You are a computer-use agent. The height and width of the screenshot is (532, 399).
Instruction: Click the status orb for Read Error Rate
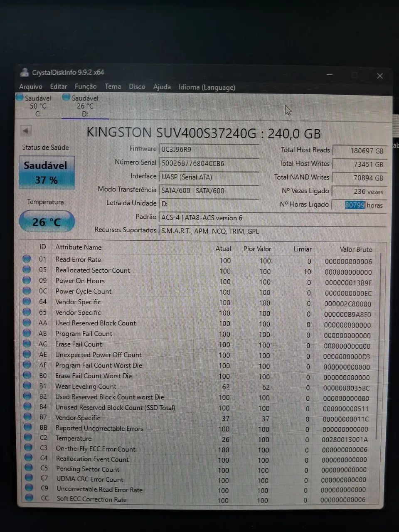27,259
